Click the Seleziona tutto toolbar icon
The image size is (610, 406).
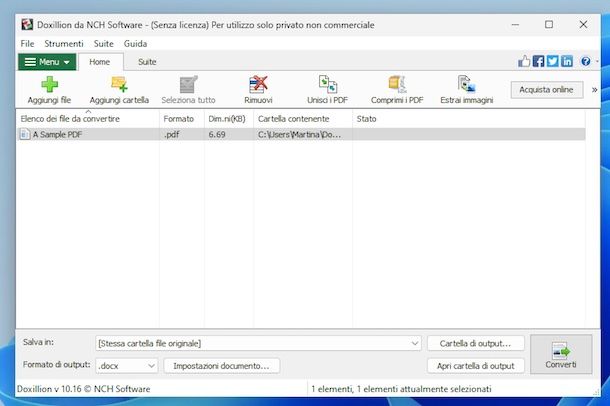pyautogui.click(x=189, y=84)
